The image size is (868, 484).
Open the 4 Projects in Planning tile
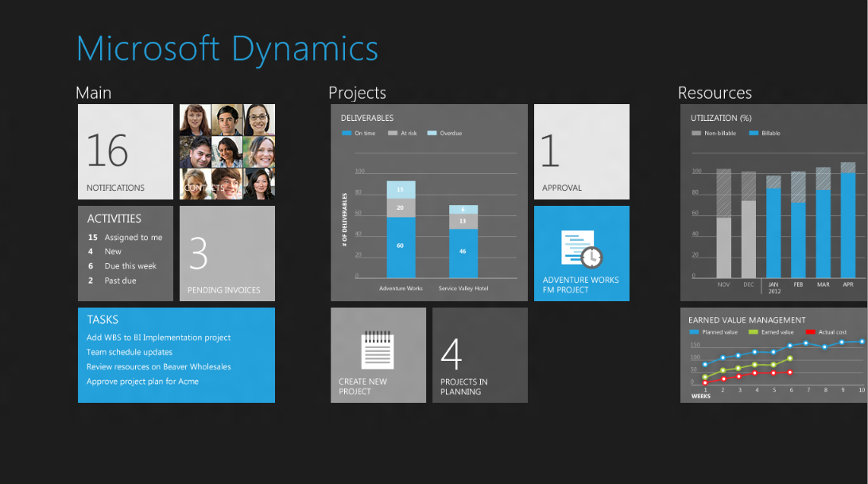[x=480, y=355]
